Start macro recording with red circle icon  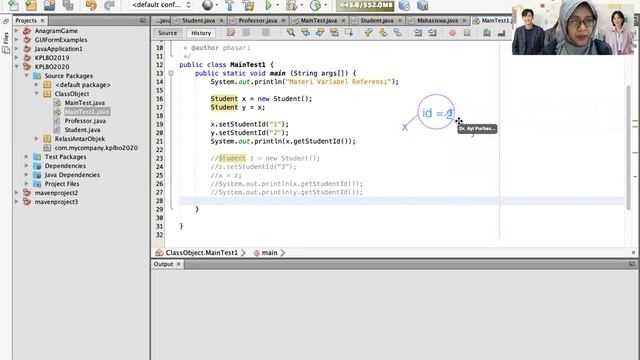point(452,33)
